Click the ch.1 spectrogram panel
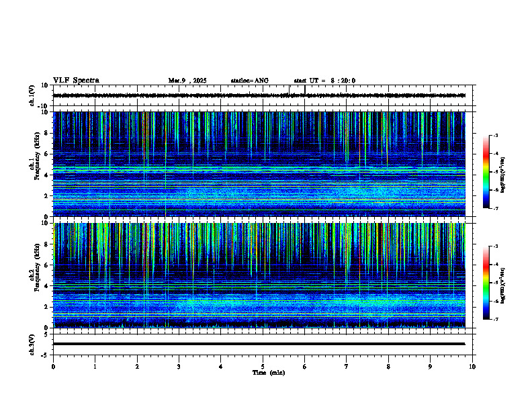Screen dimensions: 532x411 tap(259, 164)
